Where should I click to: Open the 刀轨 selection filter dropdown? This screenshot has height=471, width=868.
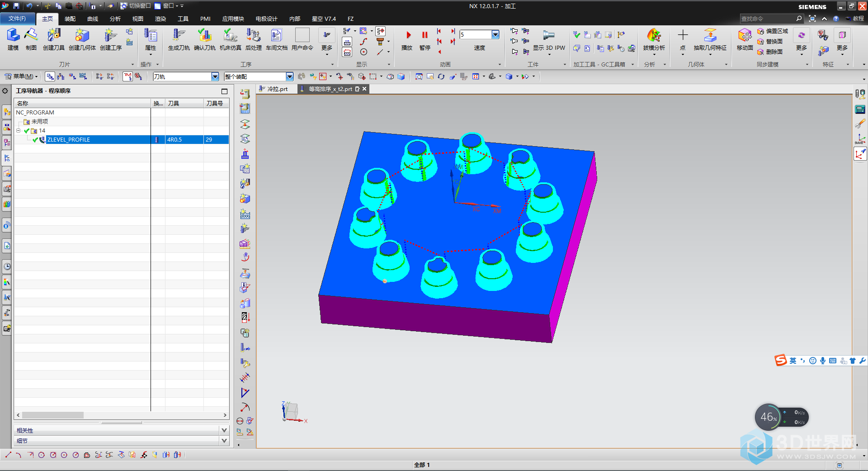(215, 76)
